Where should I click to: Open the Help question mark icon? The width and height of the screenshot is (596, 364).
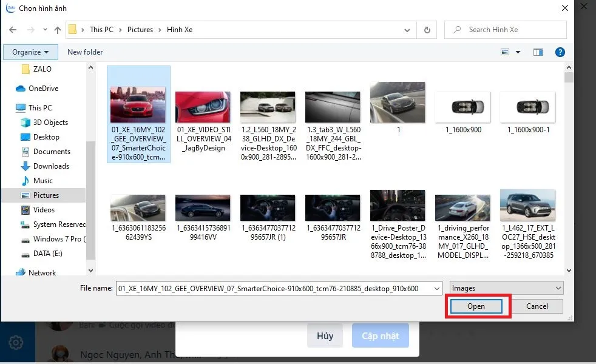(560, 52)
